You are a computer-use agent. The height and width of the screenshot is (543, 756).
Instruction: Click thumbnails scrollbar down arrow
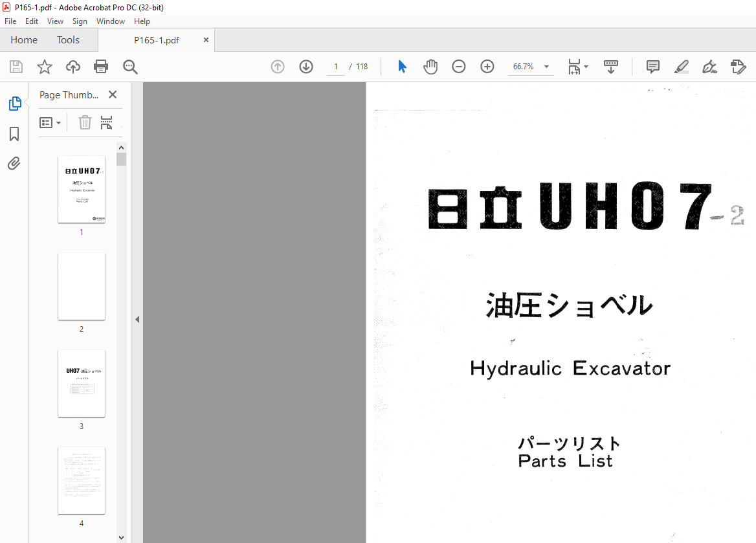122,537
